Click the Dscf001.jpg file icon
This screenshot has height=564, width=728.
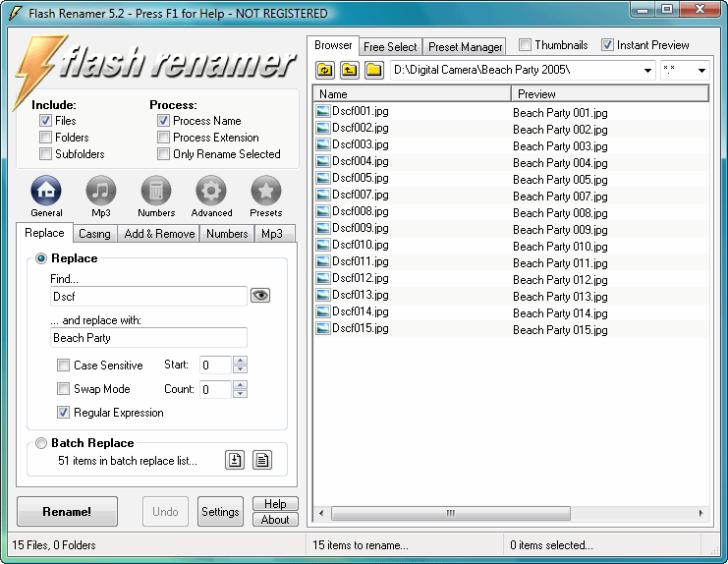point(322,111)
